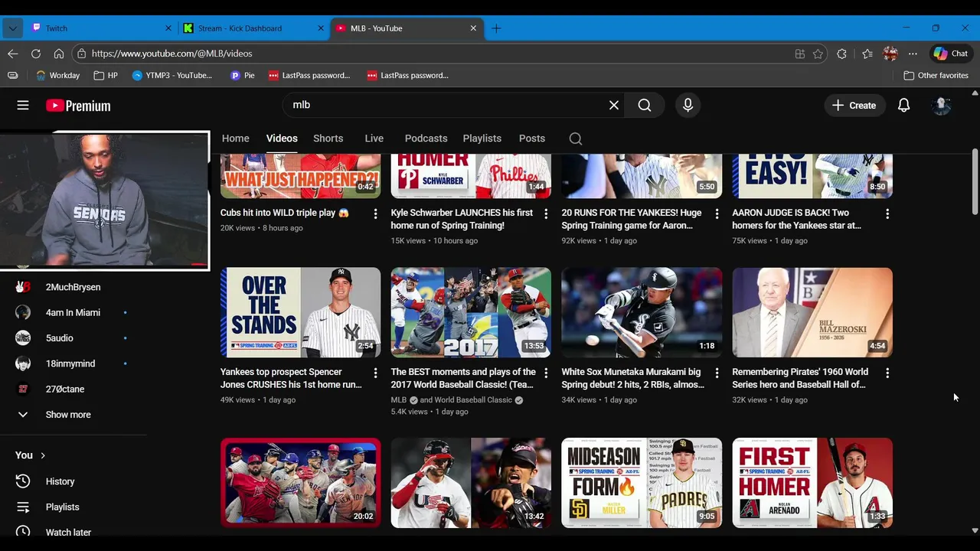Open browser extensions puzzle icon

[x=842, y=54]
